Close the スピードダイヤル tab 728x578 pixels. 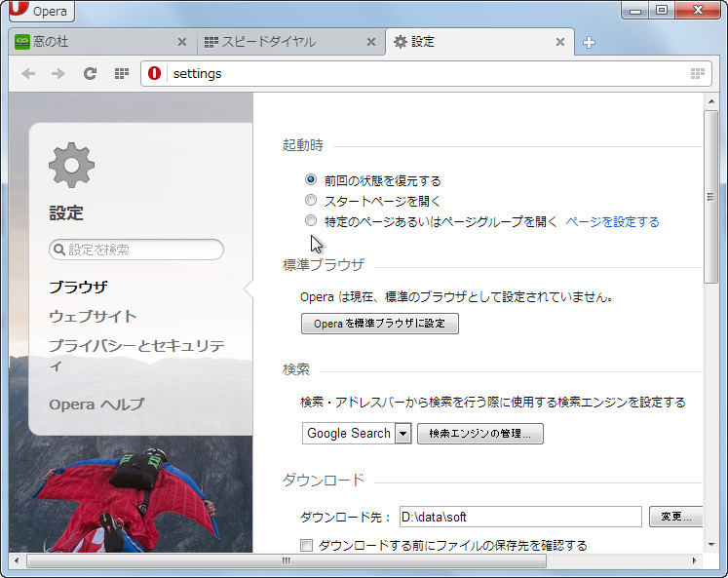tap(371, 42)
